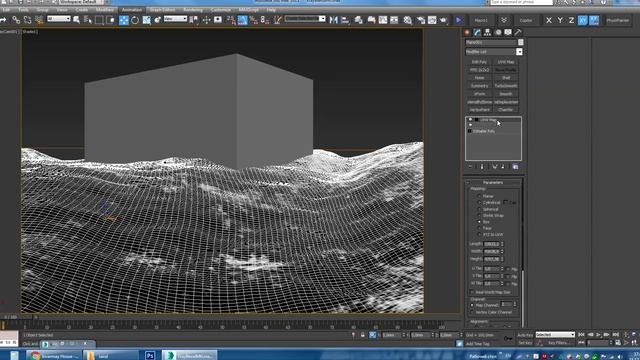Open the Modifiers menu
This screenshot has width=640, height=360.
(104, 9)
